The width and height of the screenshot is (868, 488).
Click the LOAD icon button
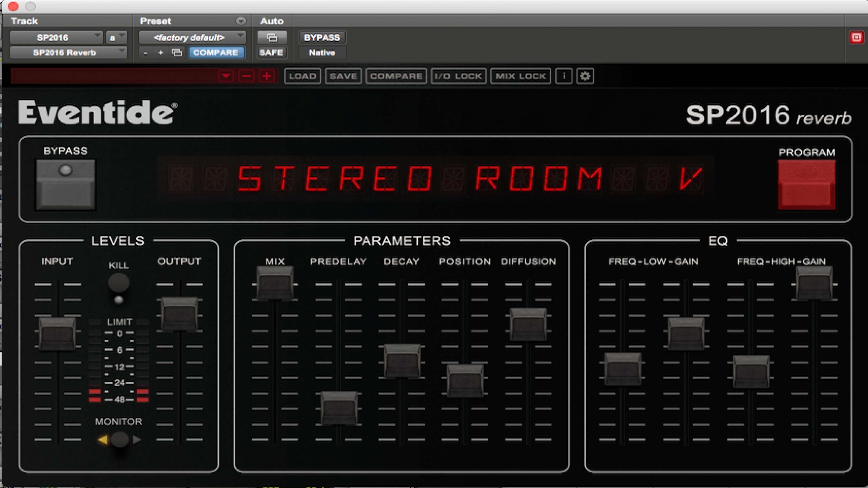tap(302, 76)
